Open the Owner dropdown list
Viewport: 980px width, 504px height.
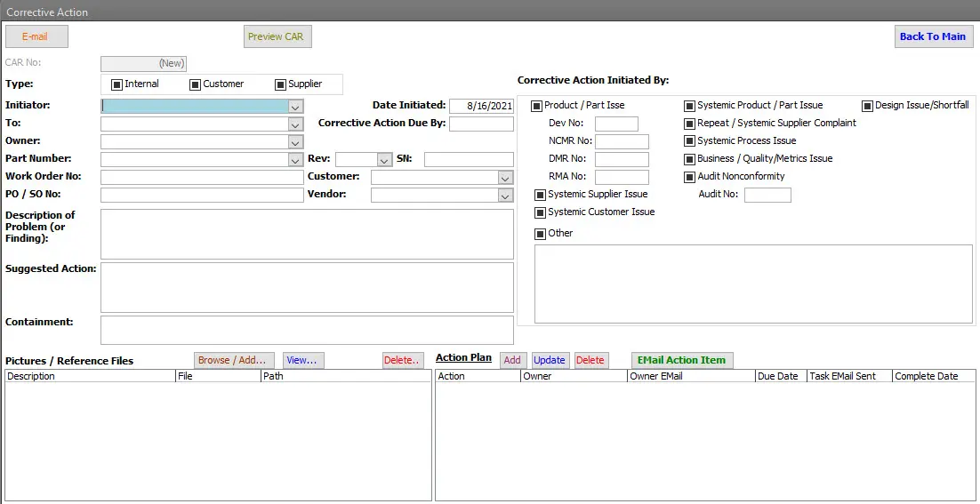point(295,142)
